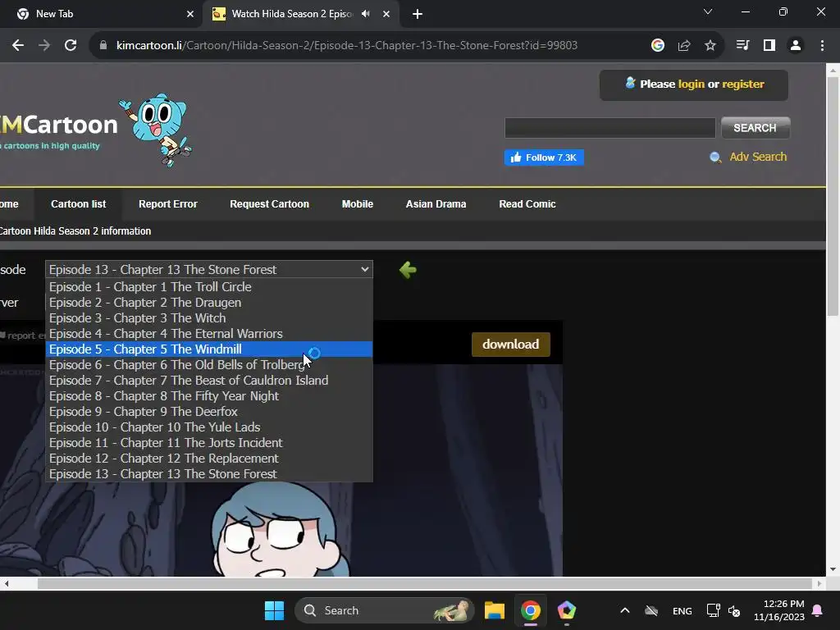This screenshot has width=840, height=630.
Task: Select Episode 2 The Draugen
Action: point(209,302)
